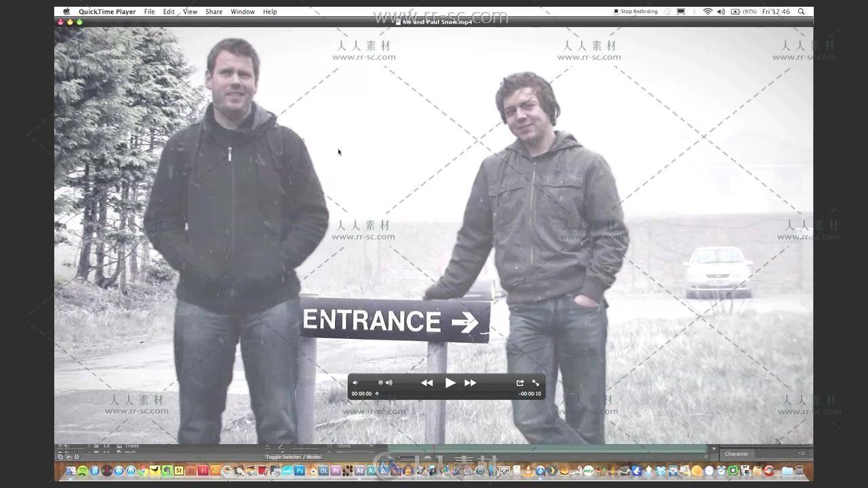868x488 pixels.
Task: Open the App Store from the Dock
Action: point(119,470)
